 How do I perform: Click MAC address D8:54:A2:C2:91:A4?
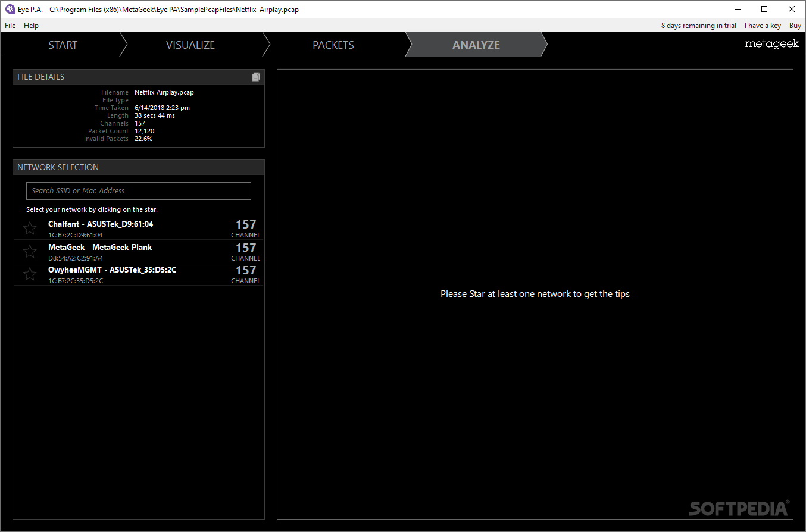[76, 258]
